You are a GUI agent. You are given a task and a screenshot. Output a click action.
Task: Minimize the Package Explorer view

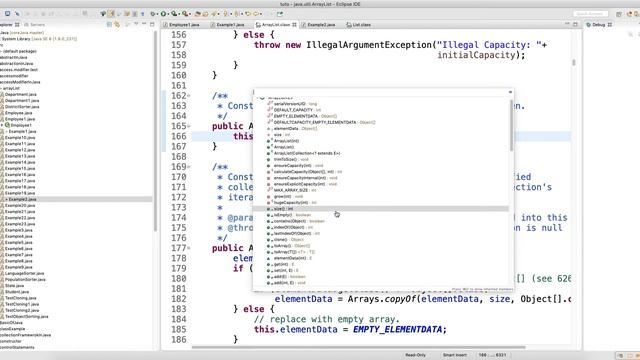tap(144, 24)
